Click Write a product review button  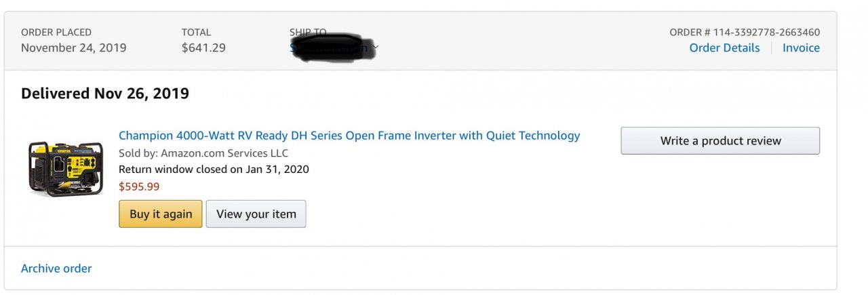[x=720, y=141]
